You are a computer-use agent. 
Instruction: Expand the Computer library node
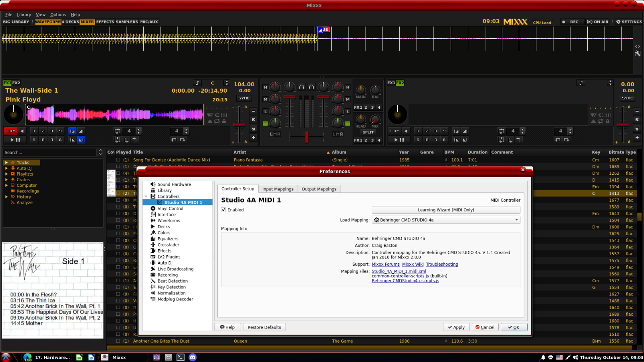coord(6,185)
